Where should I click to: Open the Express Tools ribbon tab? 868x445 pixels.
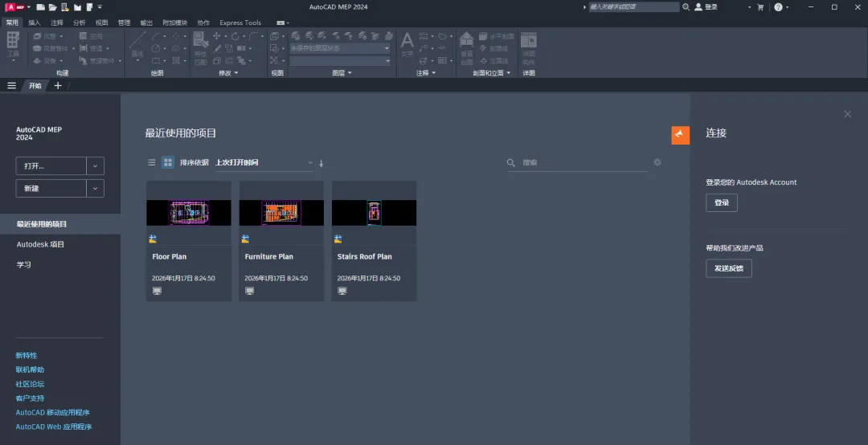coord(240,22)
